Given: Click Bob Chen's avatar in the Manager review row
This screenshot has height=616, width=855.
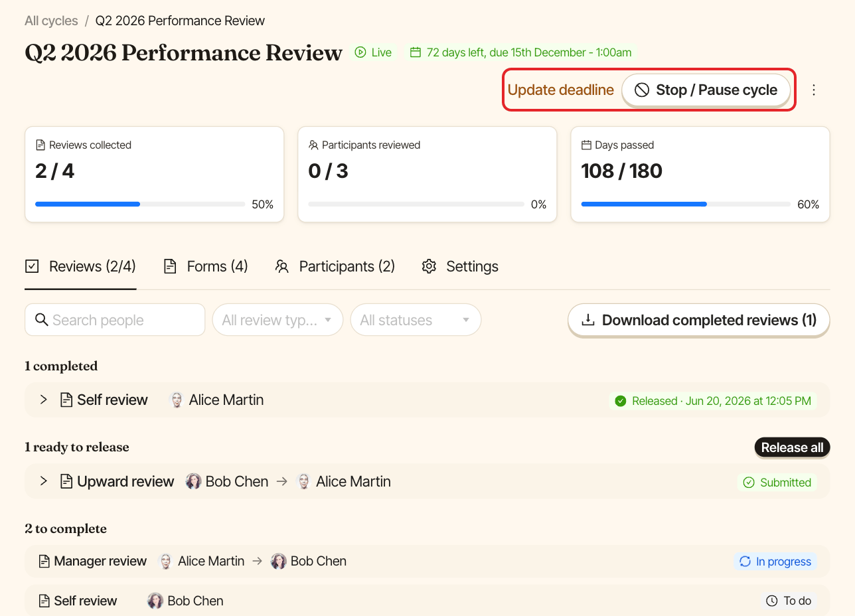Looking at the screenshot, I should pos(279,562).
